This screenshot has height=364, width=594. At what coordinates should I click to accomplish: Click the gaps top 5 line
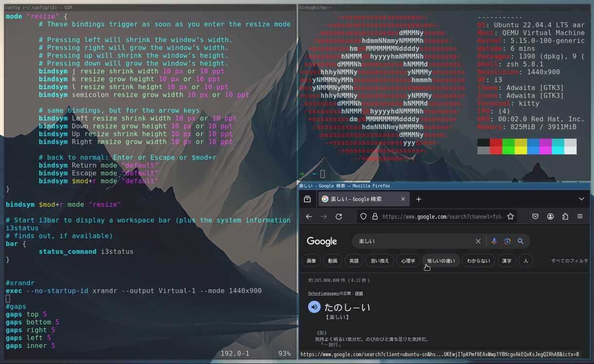(x=26, y=314)
